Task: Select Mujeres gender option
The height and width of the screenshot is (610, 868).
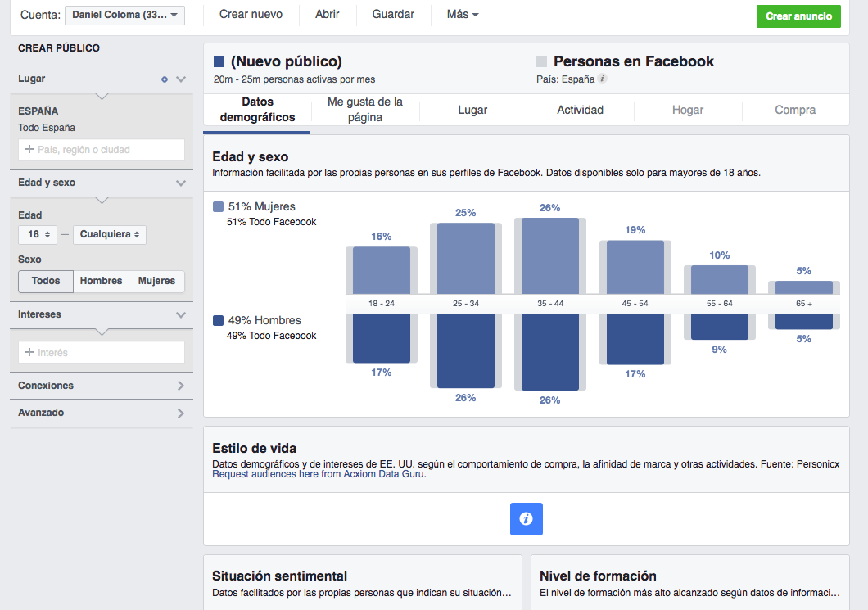Action: pos(156,281)
